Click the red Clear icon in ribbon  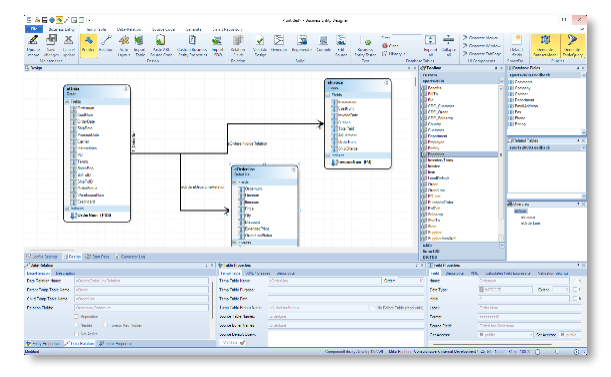385,46
